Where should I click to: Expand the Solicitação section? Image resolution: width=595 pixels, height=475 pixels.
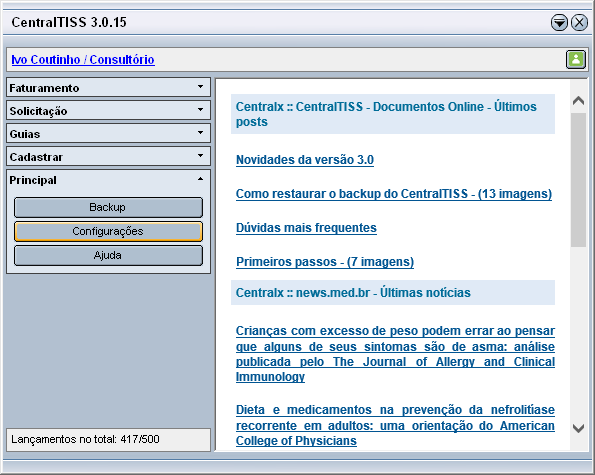tap(109, 111)
